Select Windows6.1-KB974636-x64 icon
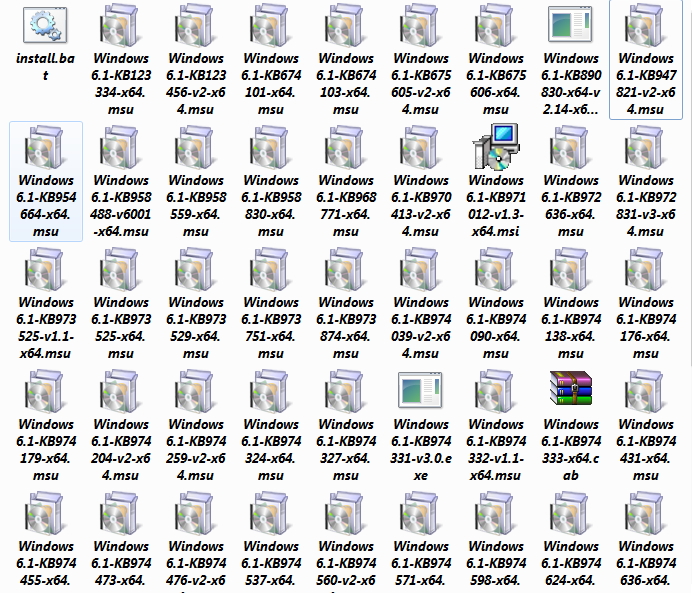The image size is (692, 593). click(x=646, y=514)
